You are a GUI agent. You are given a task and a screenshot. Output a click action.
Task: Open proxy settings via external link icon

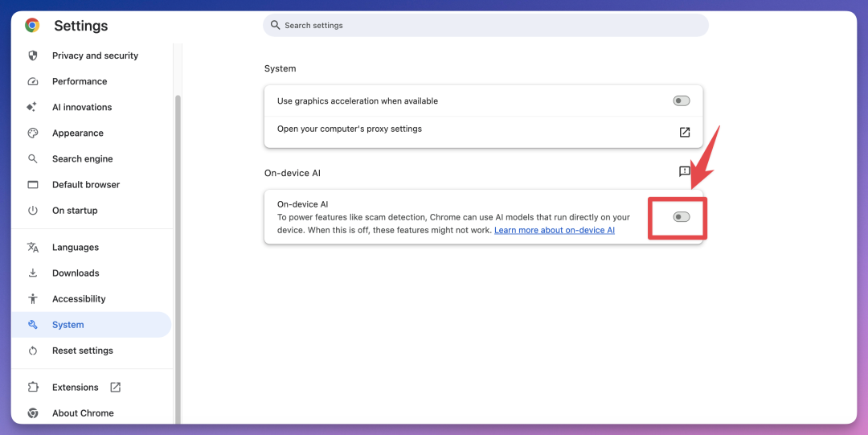[685, 132]
